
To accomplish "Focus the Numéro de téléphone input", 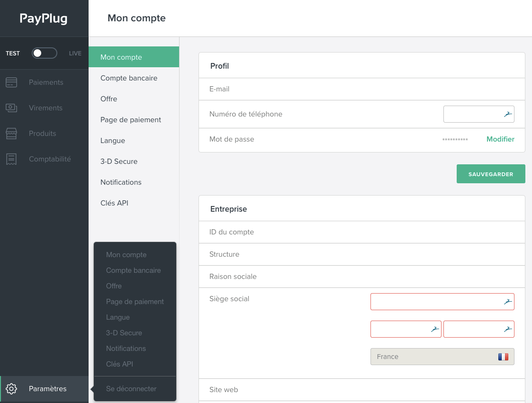I will (472, 114).
